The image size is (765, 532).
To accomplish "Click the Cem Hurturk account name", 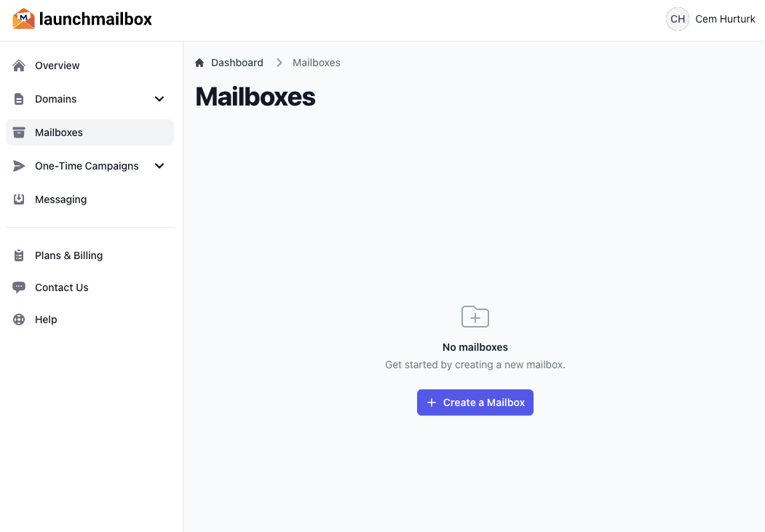I will click(725, 19).
